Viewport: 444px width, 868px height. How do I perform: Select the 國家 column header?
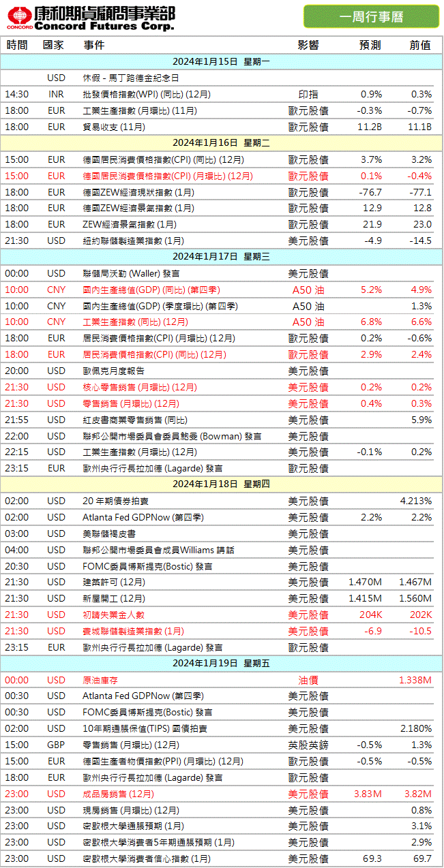click(x=53, y=45)
